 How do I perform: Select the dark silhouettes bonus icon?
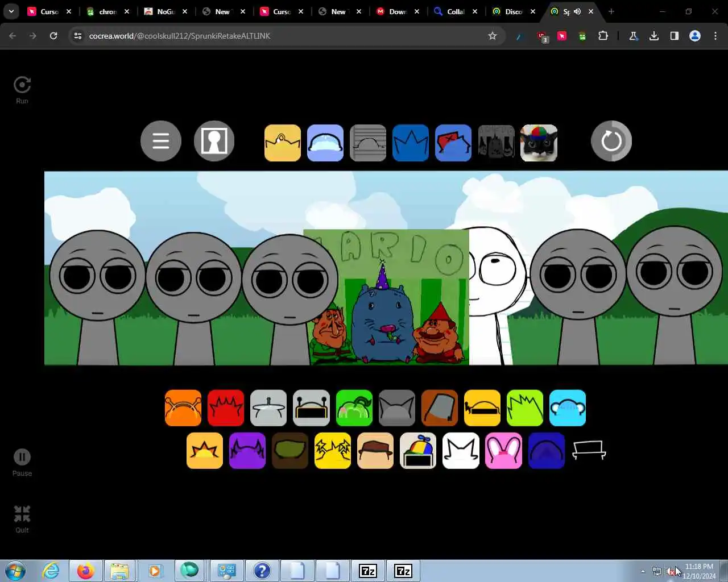click(497, 143)
